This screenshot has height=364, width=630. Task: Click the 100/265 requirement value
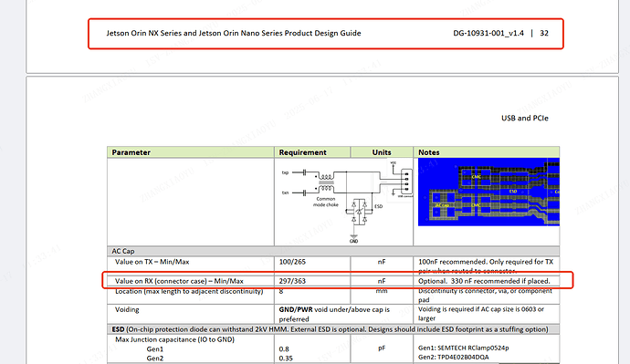click(x=292, y=262)
